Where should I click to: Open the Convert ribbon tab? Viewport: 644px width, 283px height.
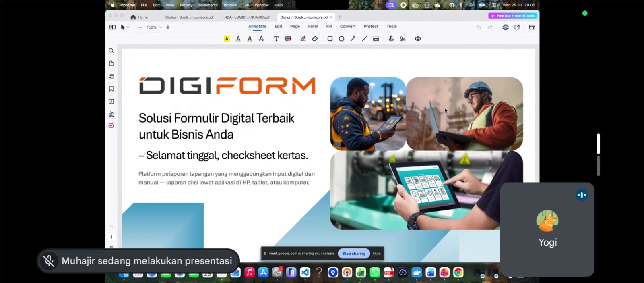pos(348,26)
